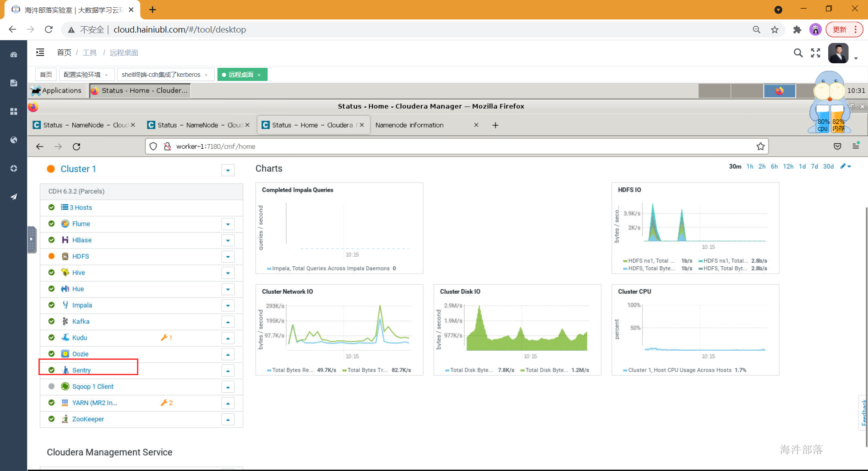Image resolution: width=868 pixels, height=471 pixels.
Task: Switch to first Status NameNode Firefox tab
Action: [x=84, y=125]
